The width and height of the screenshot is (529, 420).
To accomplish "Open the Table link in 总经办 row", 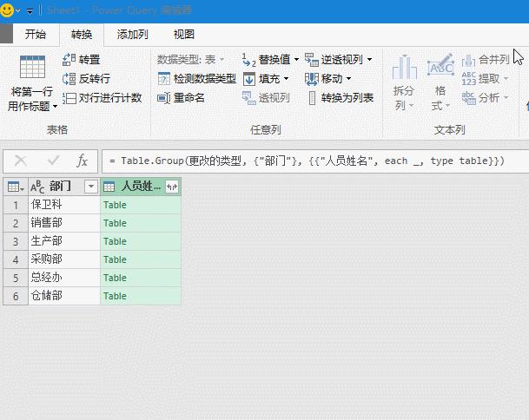I will coord(115,278).
